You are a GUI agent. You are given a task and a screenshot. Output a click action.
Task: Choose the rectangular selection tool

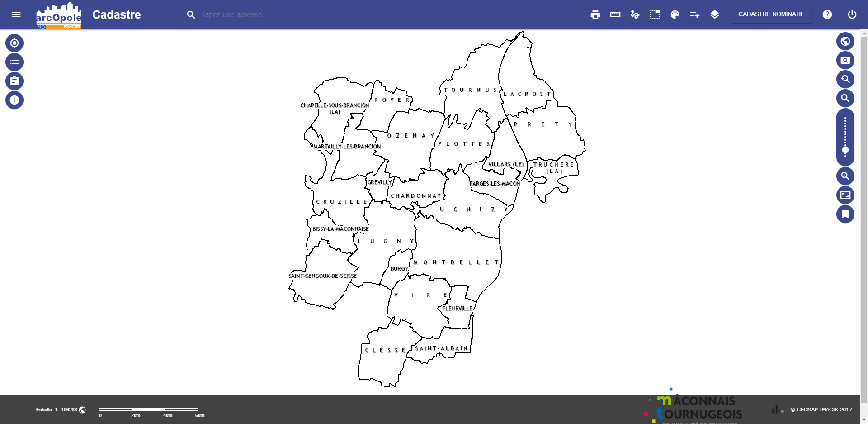click(x=655, y=14)
